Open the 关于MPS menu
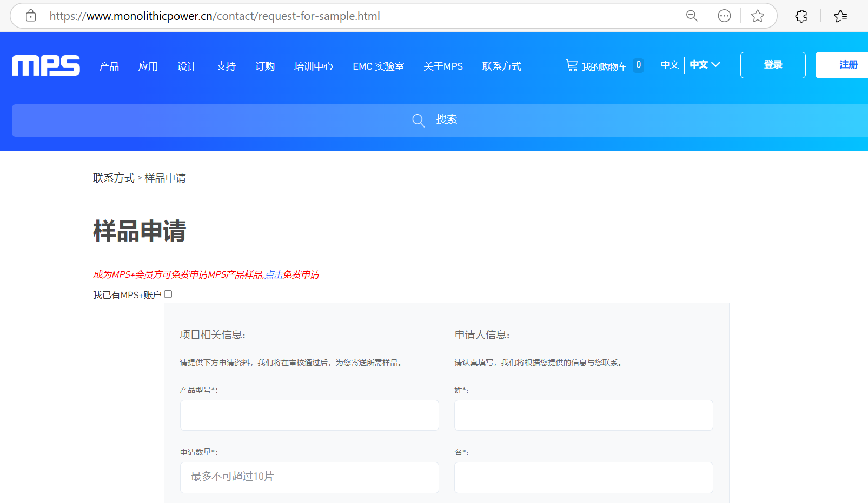 [x=443, y=66]
